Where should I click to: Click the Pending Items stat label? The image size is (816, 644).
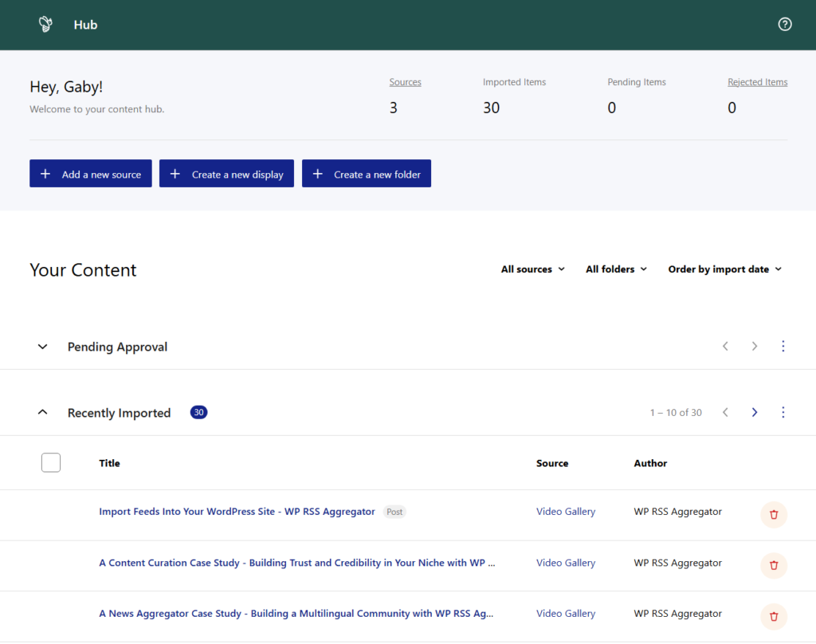pos(637,82)
